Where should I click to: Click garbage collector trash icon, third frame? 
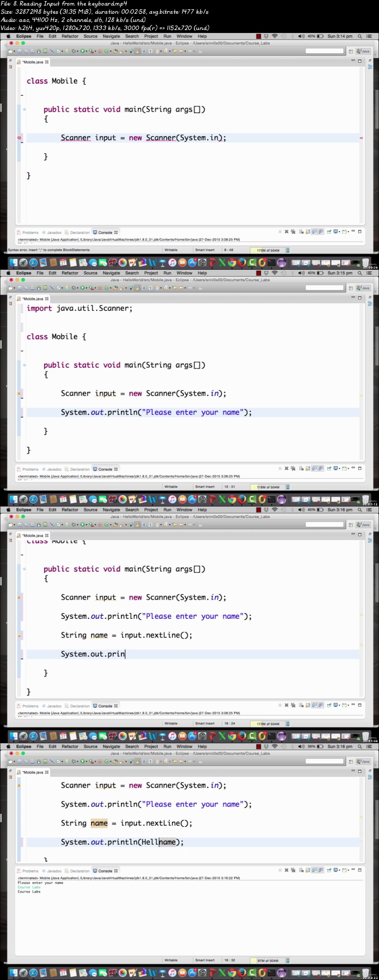point(288,723)
